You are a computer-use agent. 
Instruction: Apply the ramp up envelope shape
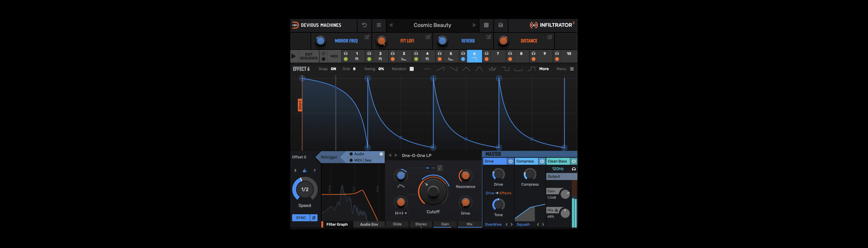440,69
